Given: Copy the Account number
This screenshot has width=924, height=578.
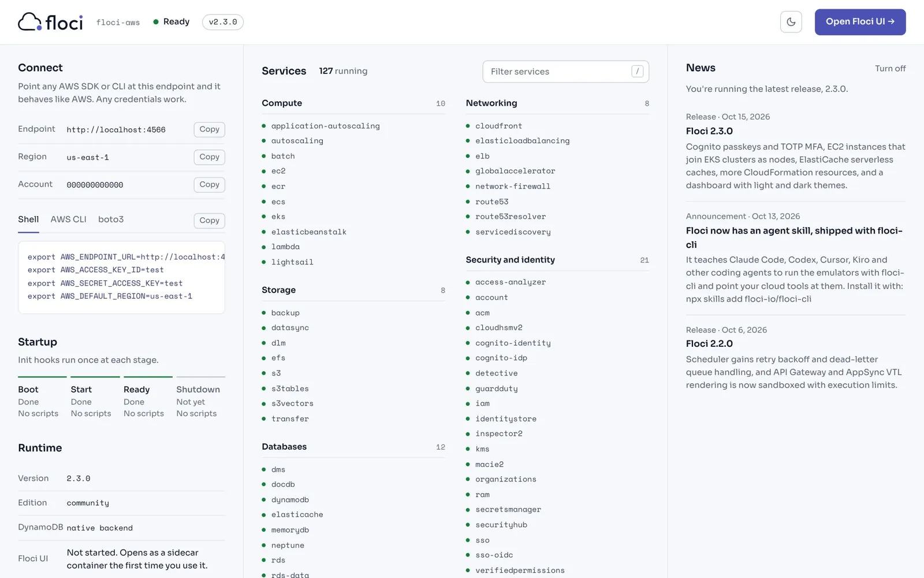Looking at the screenshot, I should 209,185.
